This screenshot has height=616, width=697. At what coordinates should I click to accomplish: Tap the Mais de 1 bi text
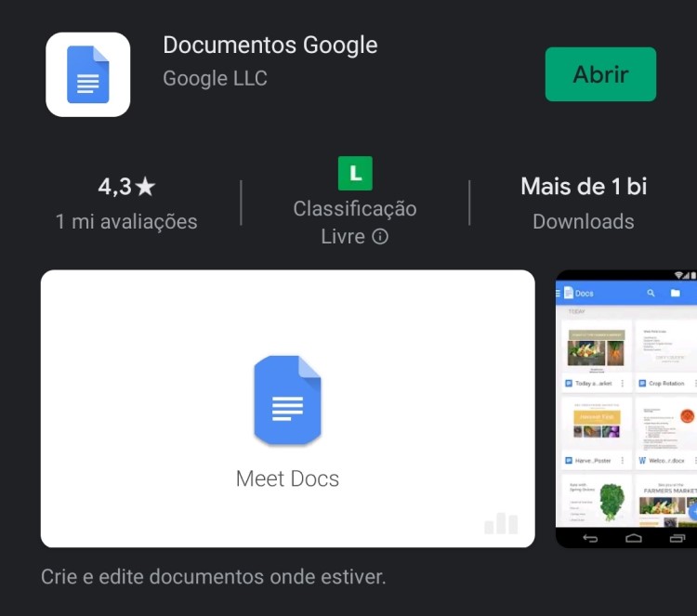pyautogui.click(x=584, y=186)
